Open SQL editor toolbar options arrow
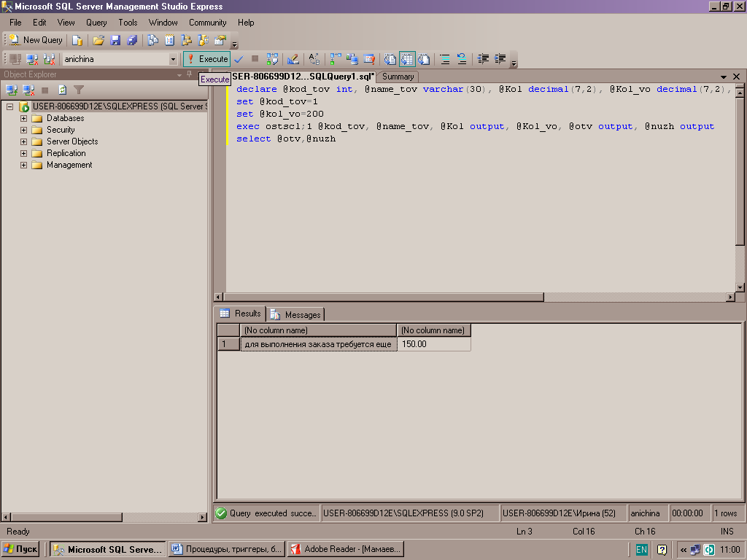This screenshot has height=560, width=747. (x=514, y=61)
